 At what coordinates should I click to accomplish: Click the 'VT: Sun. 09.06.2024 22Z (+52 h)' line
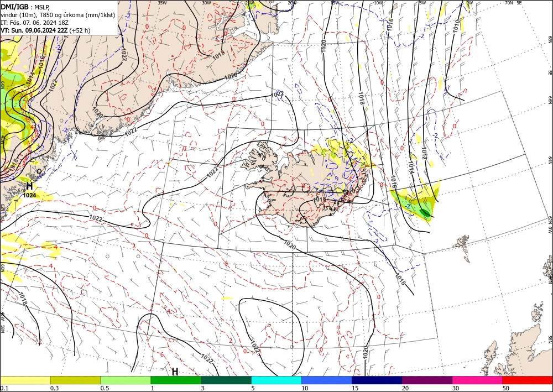[x=45, y=30]
